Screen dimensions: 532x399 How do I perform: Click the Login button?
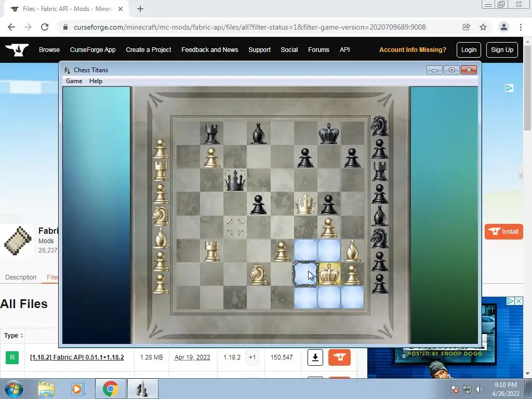click(x=469, y=50)
